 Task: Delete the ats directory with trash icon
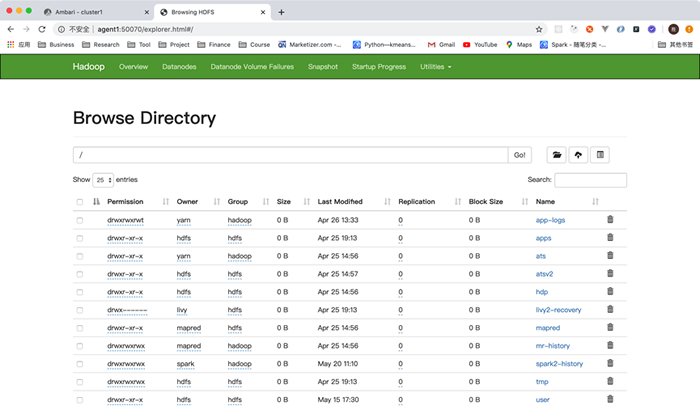[x=610, y=255]
